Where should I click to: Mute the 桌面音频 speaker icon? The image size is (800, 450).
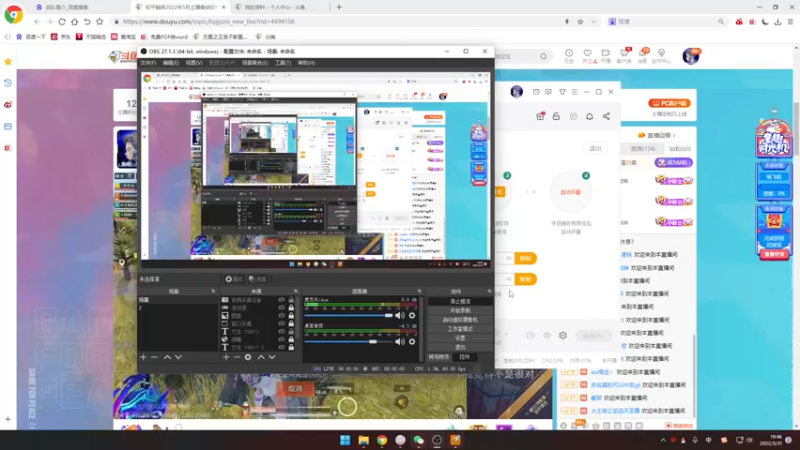point(400,341)
